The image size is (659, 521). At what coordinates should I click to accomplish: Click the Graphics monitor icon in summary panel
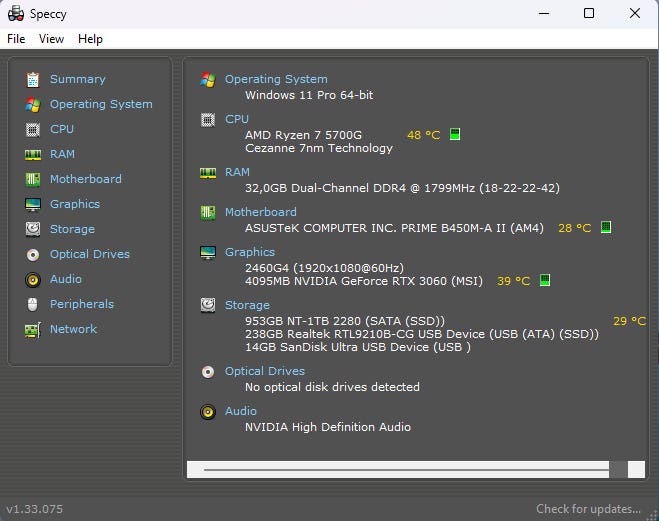tap(208, 253)
